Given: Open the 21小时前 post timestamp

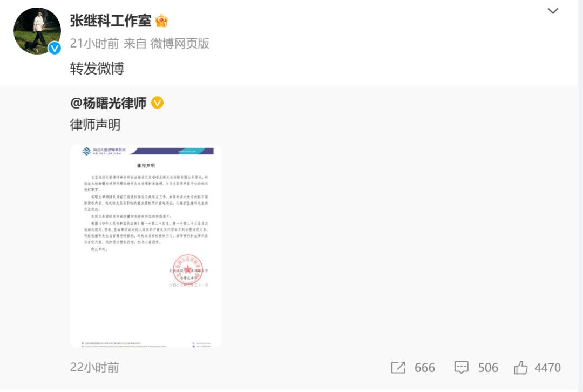Looking at the screenshot, I should (94, 44).
